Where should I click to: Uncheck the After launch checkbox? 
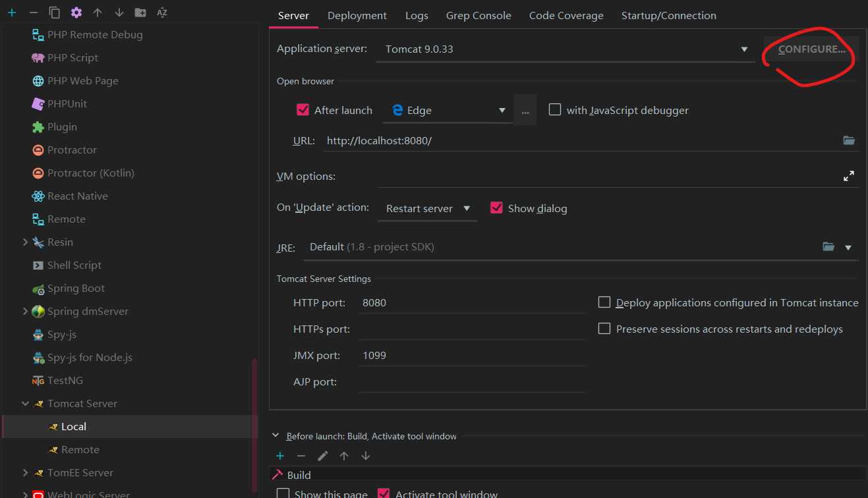pyautogui.click(x=303, y=110)
